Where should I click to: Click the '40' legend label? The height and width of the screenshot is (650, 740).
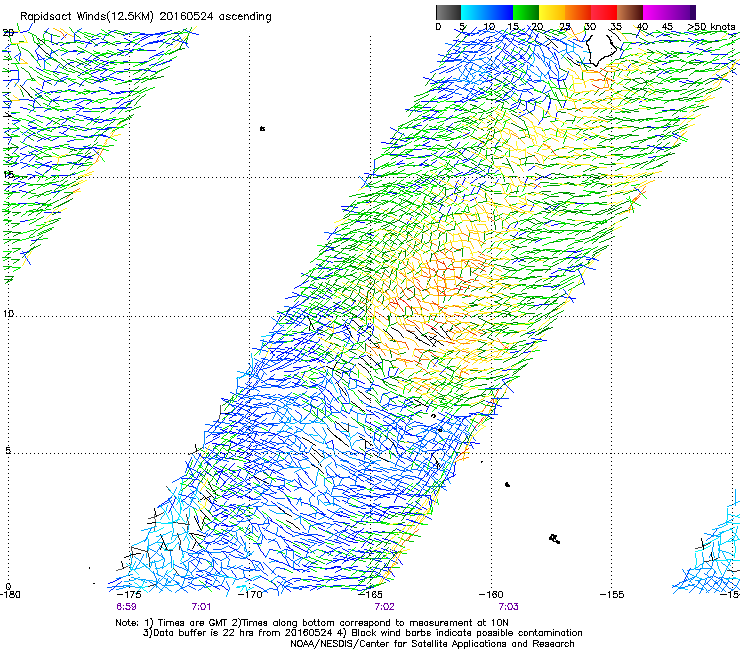pos(642,27)
